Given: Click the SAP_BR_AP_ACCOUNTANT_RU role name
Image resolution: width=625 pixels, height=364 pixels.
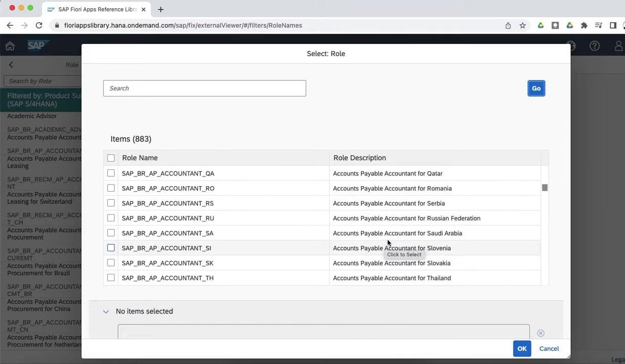Looking at the screenshot, I should pyautogui.click(x=168, y=218).
